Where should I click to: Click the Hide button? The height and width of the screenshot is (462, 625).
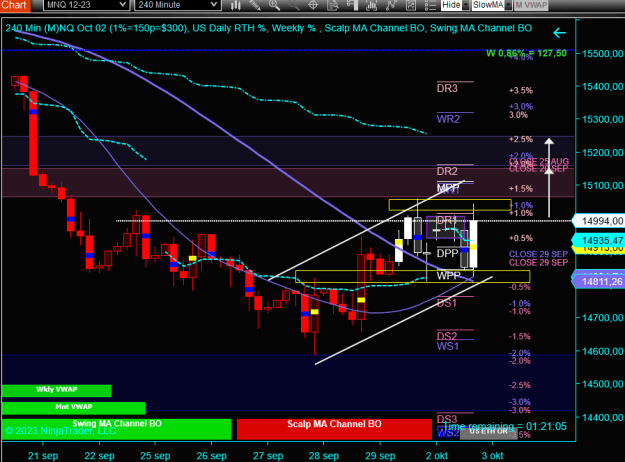point(451,5)
